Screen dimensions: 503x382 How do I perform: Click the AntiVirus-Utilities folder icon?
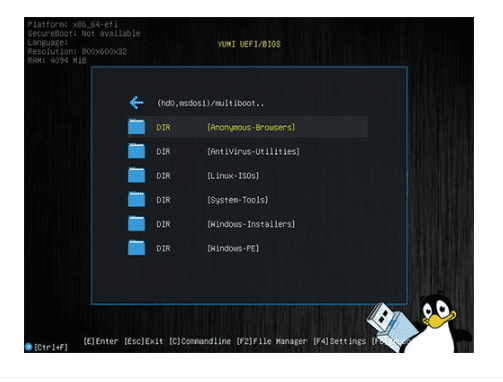pyautogui.click(x=136, y=151)
